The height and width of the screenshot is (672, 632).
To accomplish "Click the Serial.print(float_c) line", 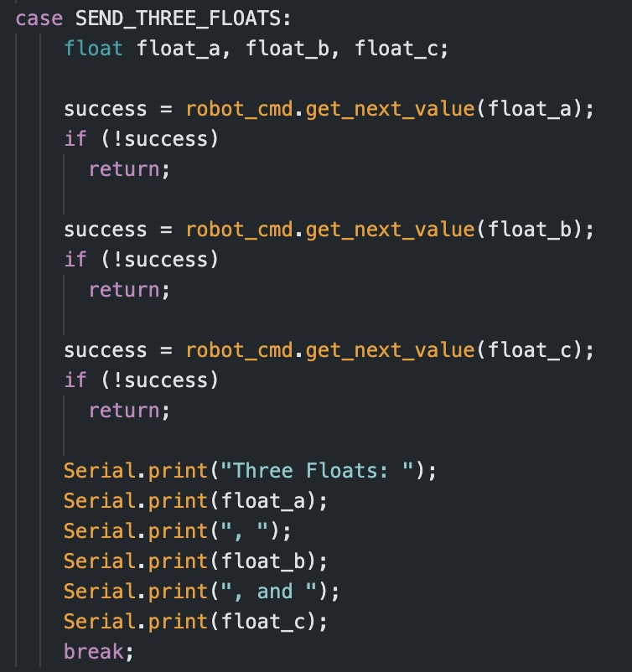I will pos(195,622).
